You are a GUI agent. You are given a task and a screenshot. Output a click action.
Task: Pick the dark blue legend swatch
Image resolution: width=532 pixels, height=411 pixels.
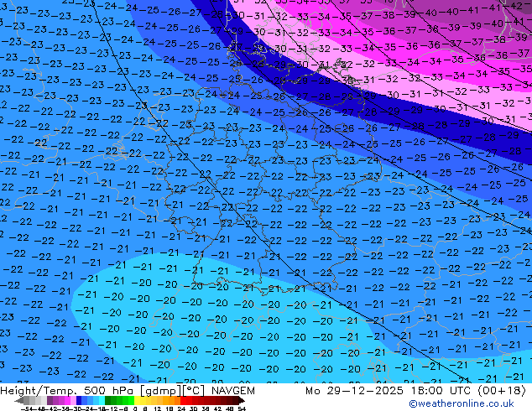point(79,401)
